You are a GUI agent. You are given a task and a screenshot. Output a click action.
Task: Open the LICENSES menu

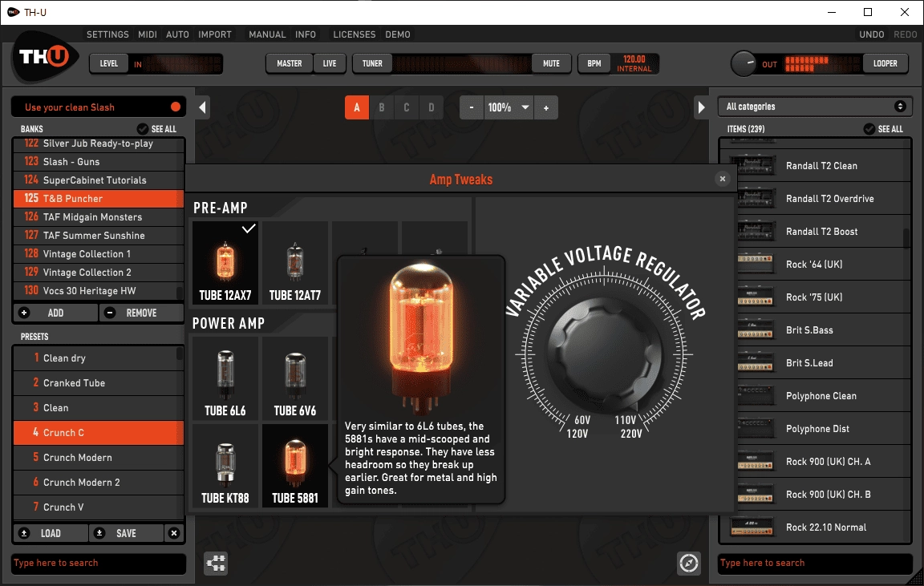click(x=355, y=34)
